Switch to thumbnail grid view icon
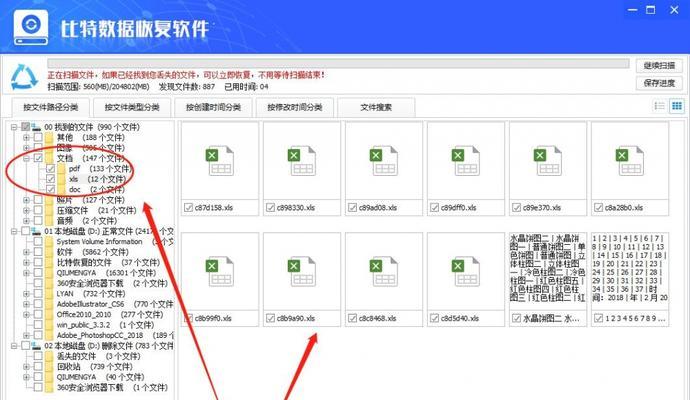Viewport: 690px width, 400px height. 676,106
